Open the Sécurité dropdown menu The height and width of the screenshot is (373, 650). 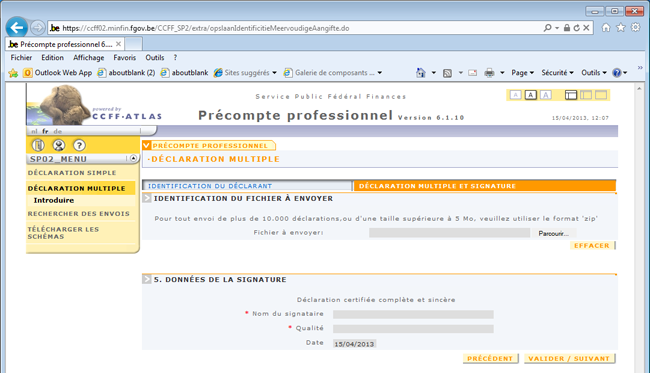pyautogui.click(x=557, y=73)
